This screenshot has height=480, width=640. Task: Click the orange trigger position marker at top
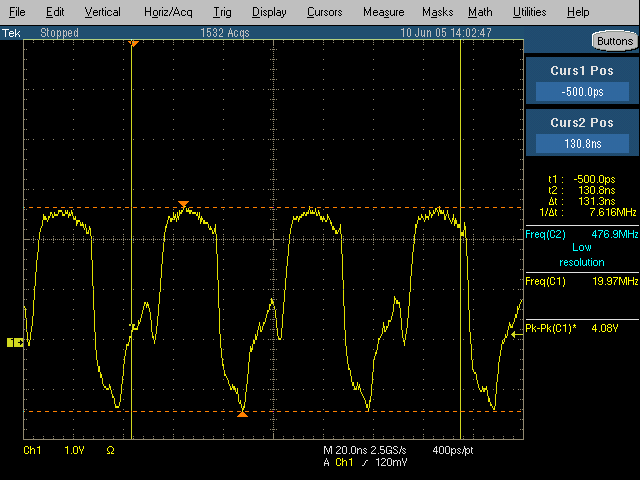click(133, 43)
